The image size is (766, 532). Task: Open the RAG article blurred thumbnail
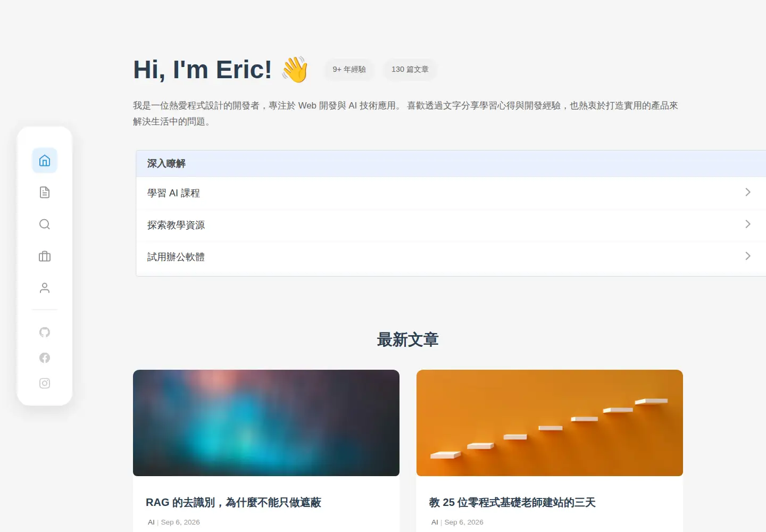[x=266, y=423]
